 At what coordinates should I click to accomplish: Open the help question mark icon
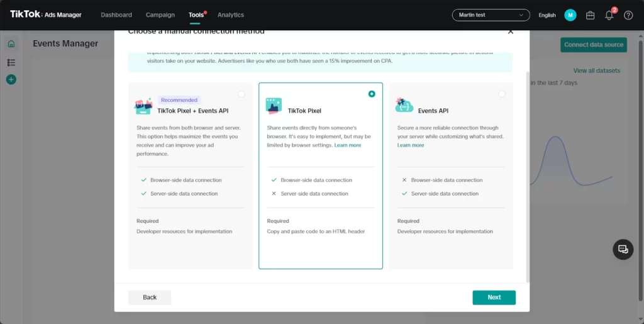(628, 15)
